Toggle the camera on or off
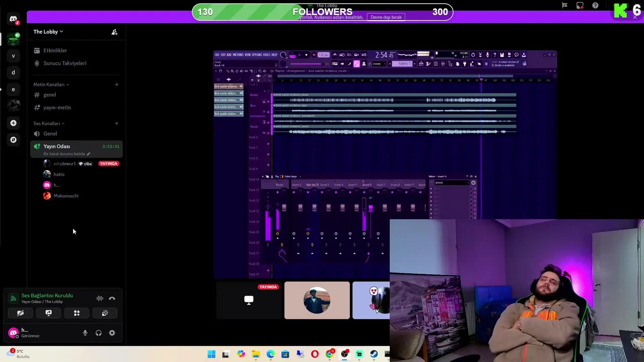 [x=20, y=313]
